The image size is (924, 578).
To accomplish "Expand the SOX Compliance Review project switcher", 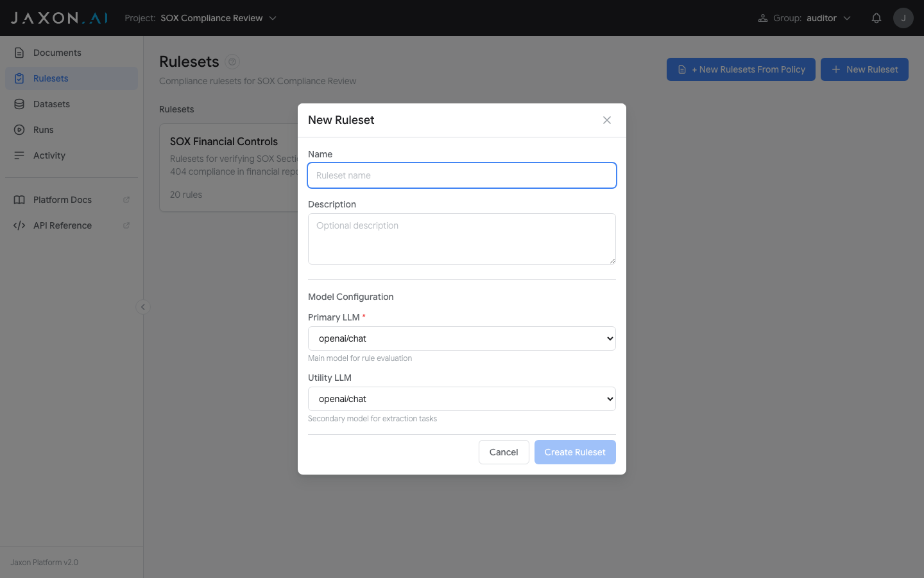I will pyautogui.click(x=218, y=18).
